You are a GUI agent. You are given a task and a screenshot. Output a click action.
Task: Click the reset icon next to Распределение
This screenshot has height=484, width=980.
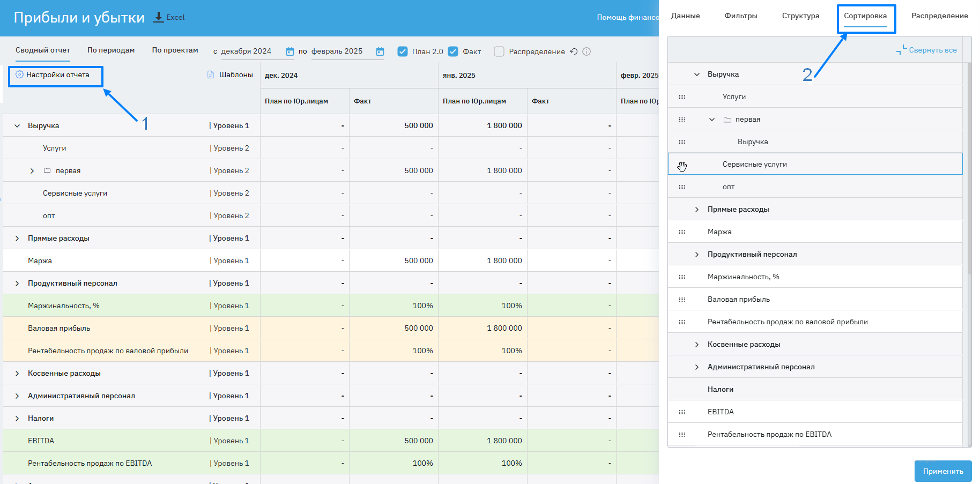(574, 51)
